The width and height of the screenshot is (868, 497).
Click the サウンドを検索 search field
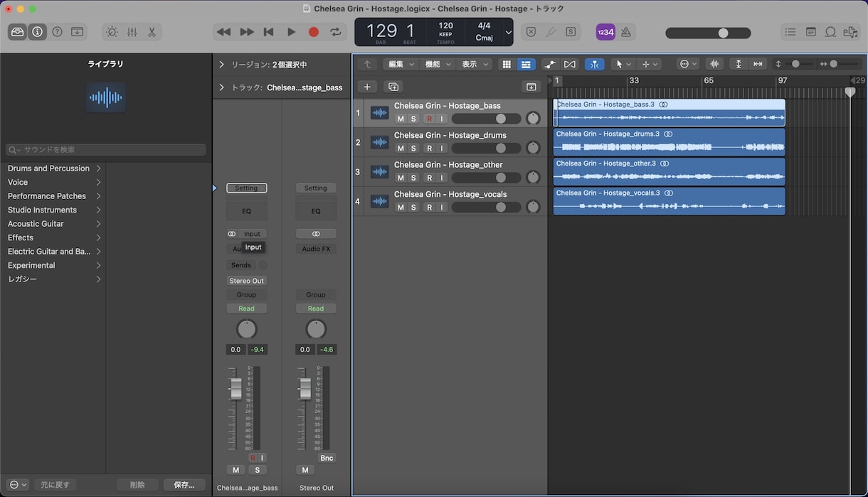point(106,150)
